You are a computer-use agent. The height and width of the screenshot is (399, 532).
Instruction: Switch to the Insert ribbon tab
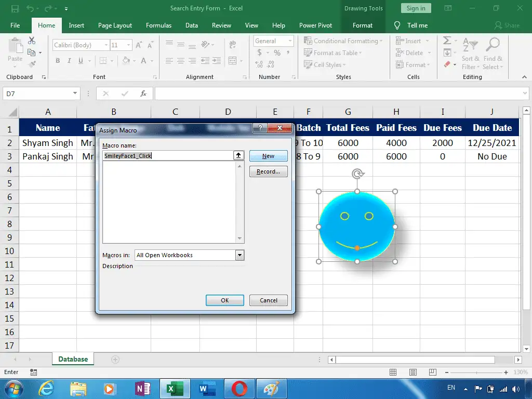coord(76,25)
